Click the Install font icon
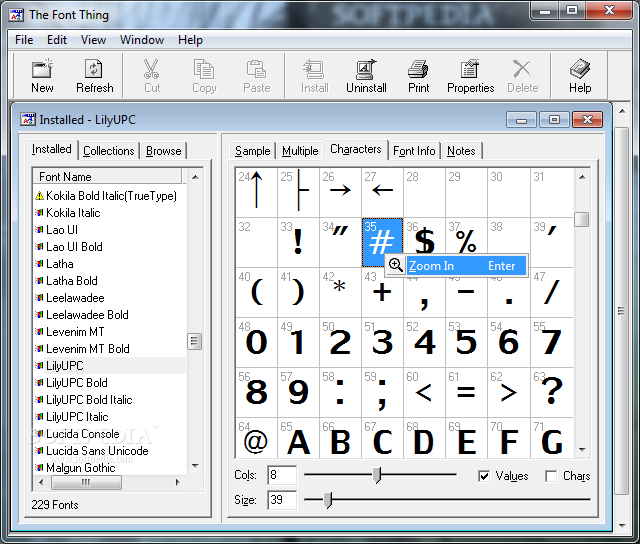 click(313, 69)
